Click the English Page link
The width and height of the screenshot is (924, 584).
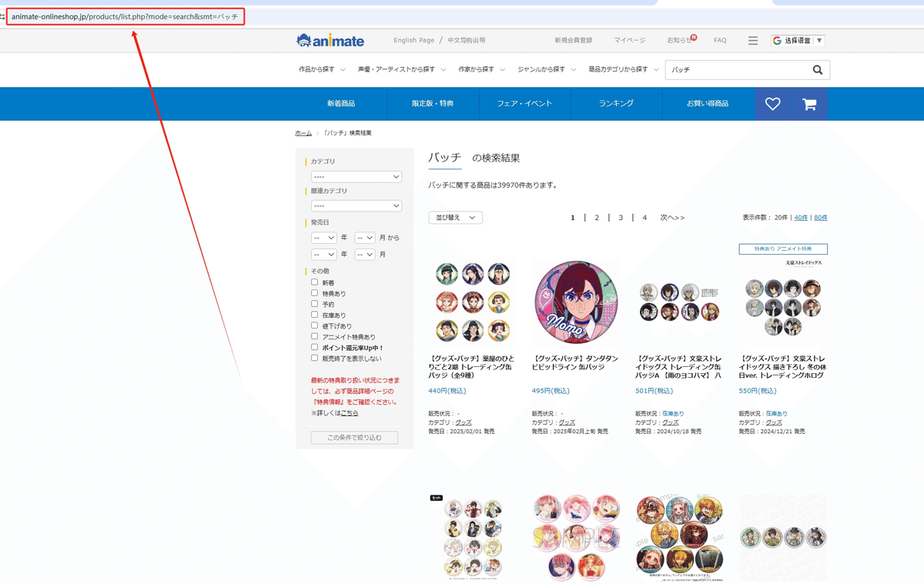pos(414,40)
